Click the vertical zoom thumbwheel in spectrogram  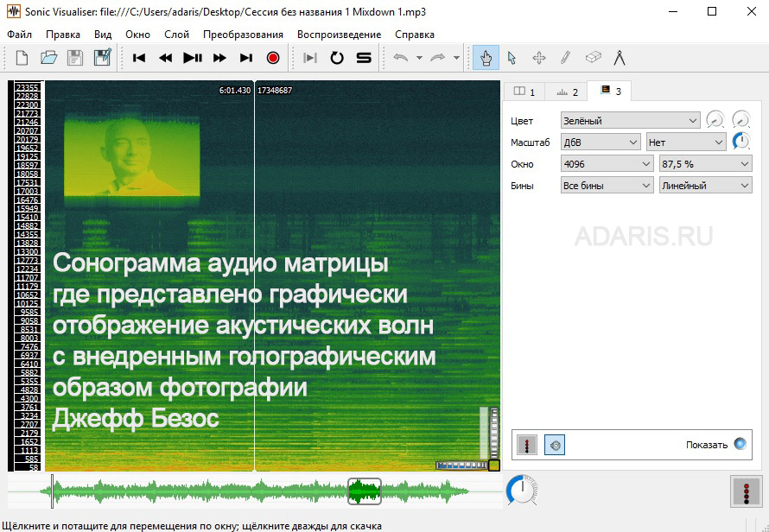(x=494, y=433)
